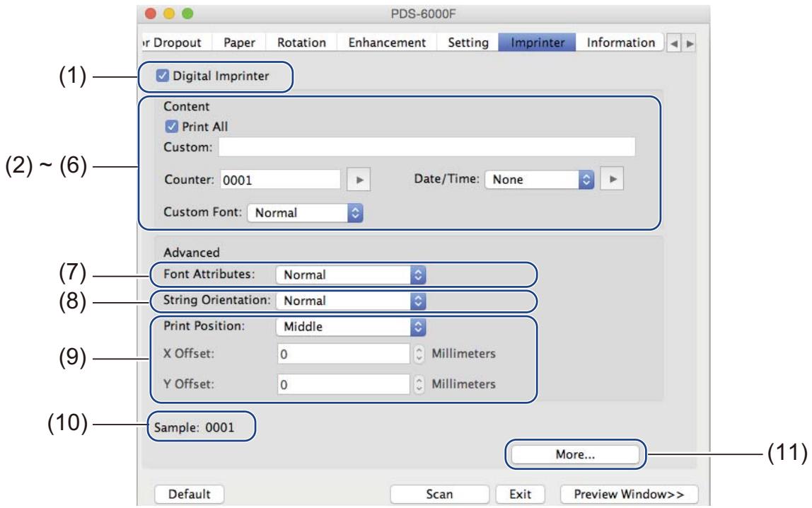Click the Y Offset stepper arrows
The height and width of the screenshot is (508, 812).
coord(419,384)
